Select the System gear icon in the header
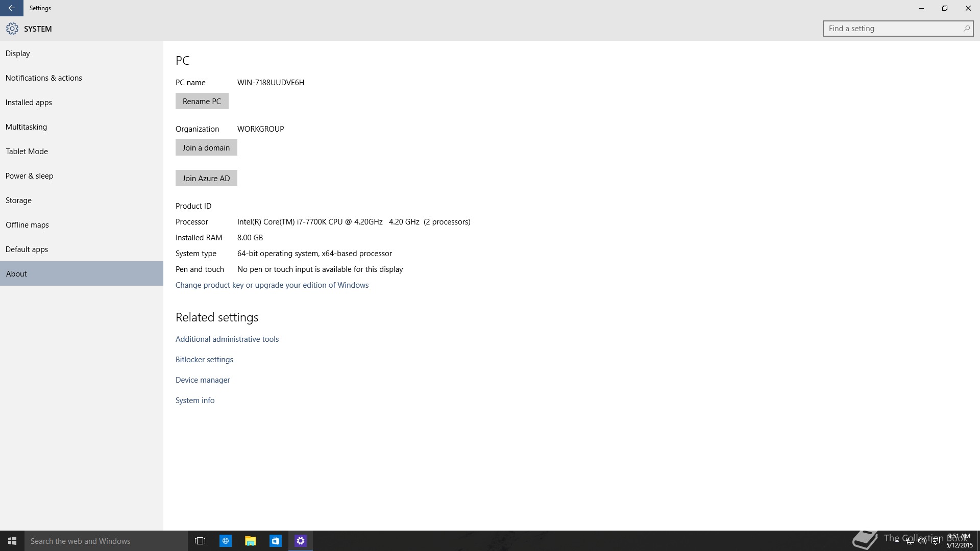 point(12,29)
